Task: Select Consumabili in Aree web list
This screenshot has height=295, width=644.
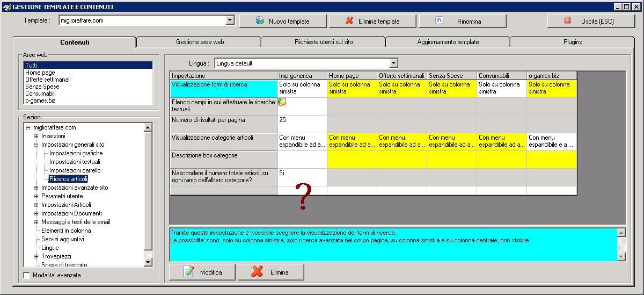Action: (x=88, y=93)
